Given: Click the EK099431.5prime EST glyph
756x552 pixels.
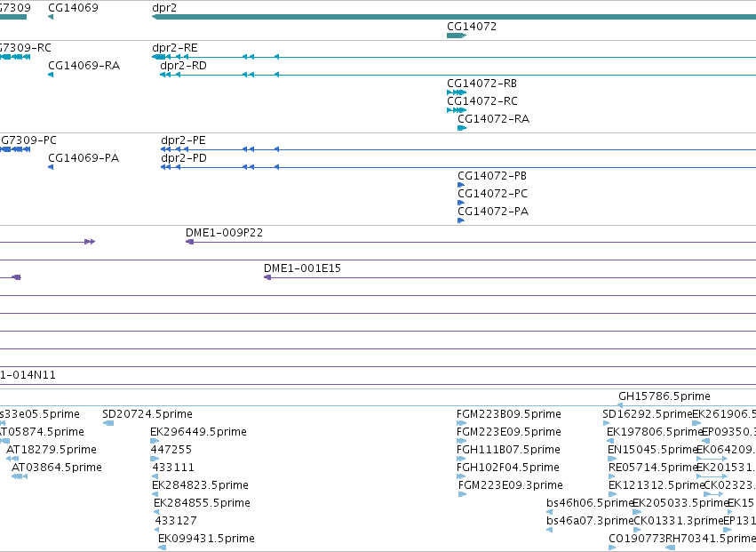Looking at the screenshot, I should [162, 548].
